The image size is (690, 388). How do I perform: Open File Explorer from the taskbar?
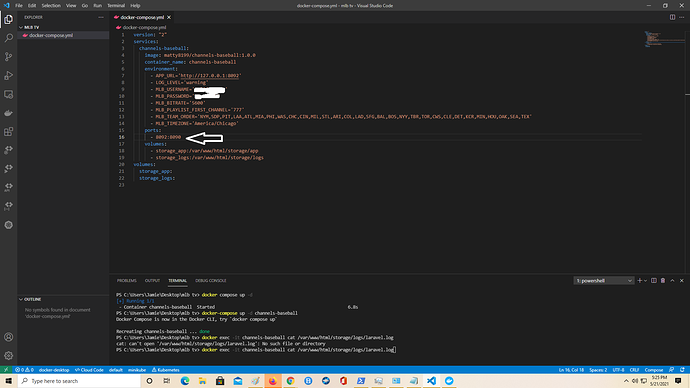[x=202, y=381]
